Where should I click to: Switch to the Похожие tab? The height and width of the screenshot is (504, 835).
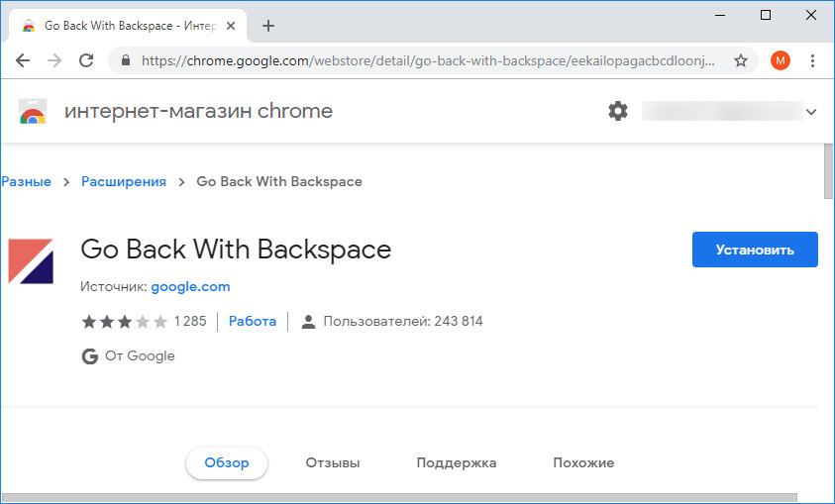pyautogui.click(x=583, y=462)
